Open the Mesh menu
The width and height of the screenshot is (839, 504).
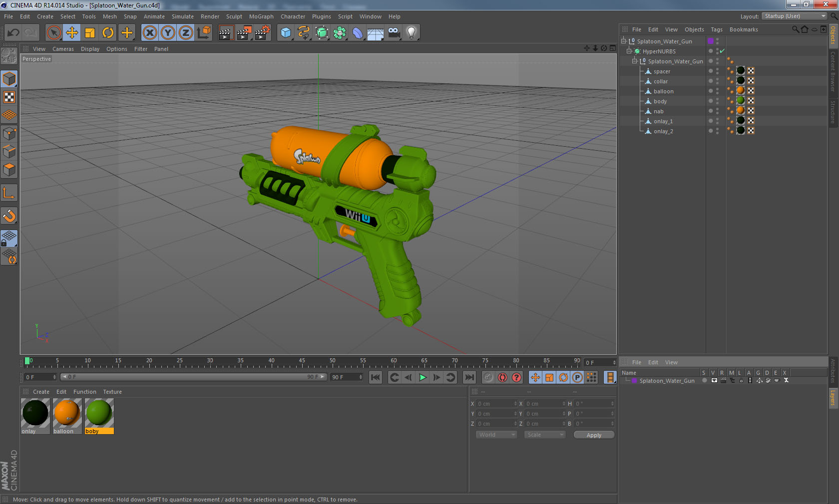109,16
